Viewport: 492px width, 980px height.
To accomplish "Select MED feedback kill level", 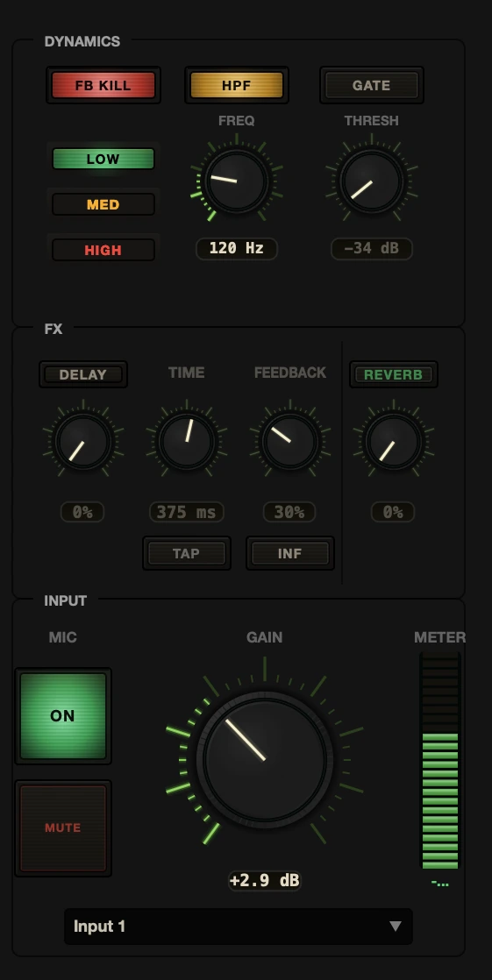I will (x=103, y=204).
